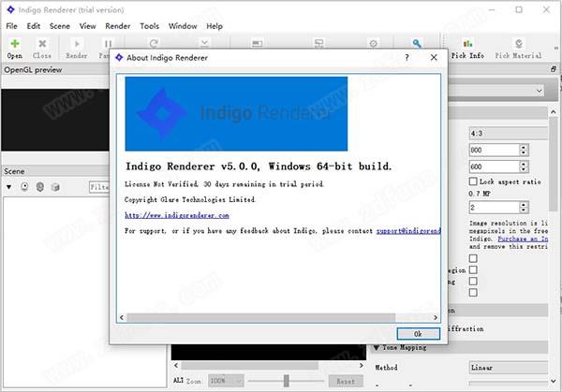Activate the Pick Info tool
The height and width of the screenshot is (392, 562).
[467, 49]
